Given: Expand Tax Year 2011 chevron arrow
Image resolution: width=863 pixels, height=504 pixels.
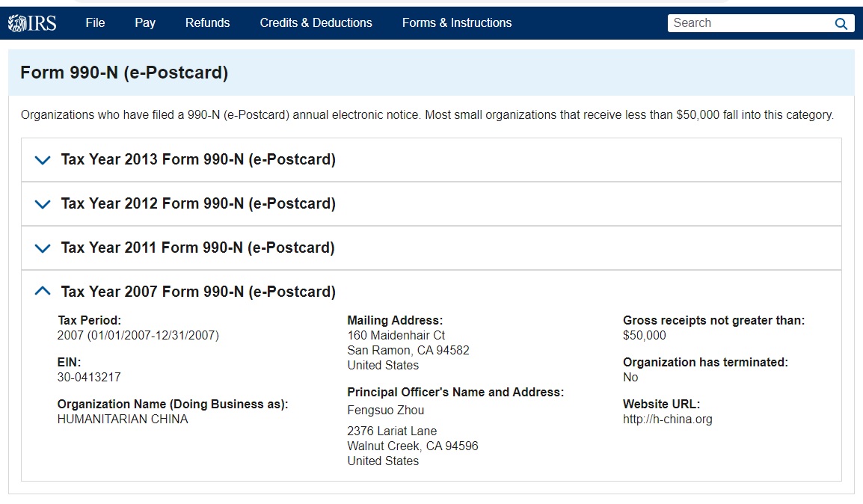Looking at the screenshot, I should coord(43,248).
